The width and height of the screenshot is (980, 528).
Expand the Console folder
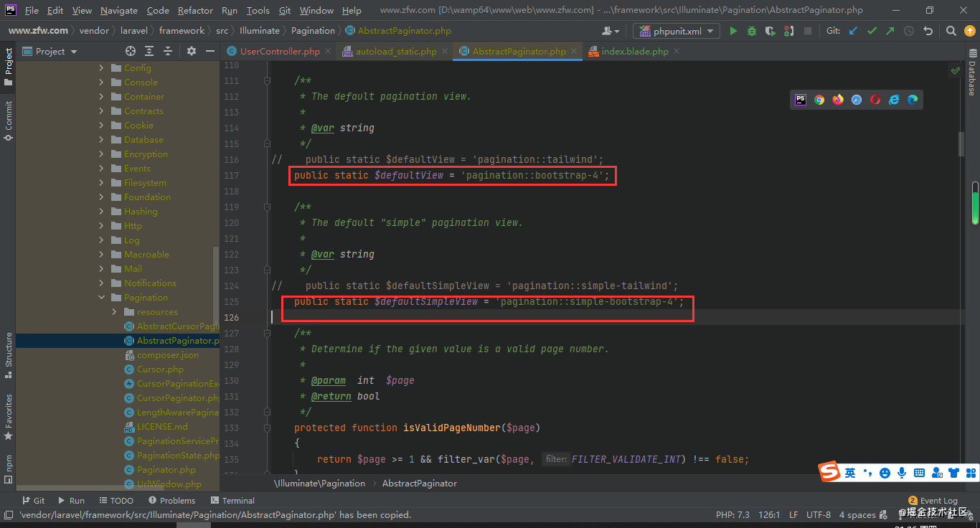101,82
